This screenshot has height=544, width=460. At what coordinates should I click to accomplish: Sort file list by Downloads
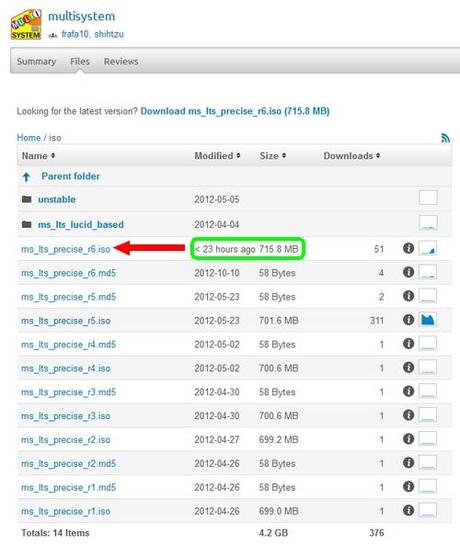(x=351, y=156)
